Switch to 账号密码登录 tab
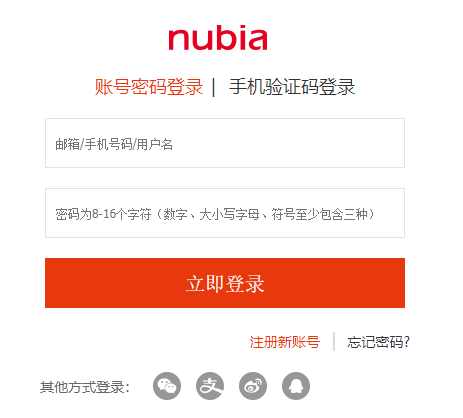 tap(149, 87)
